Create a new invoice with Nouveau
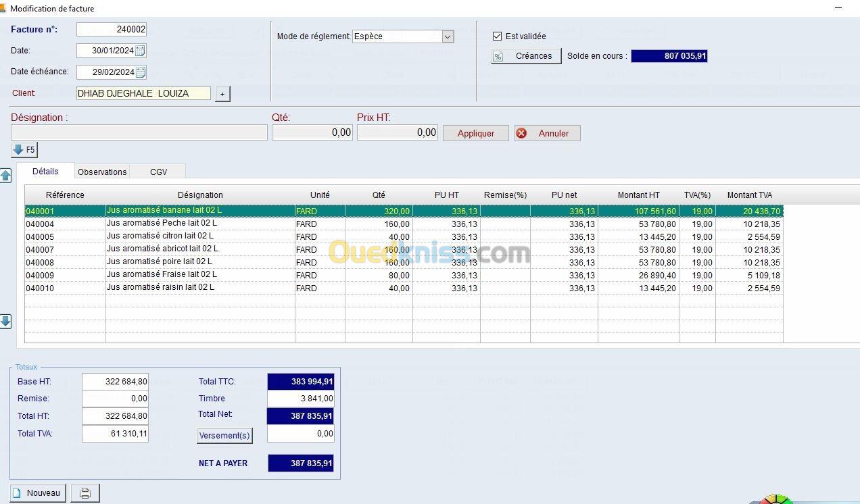The height and width of the screenshot is (504, 860). (x=37, y=493)
